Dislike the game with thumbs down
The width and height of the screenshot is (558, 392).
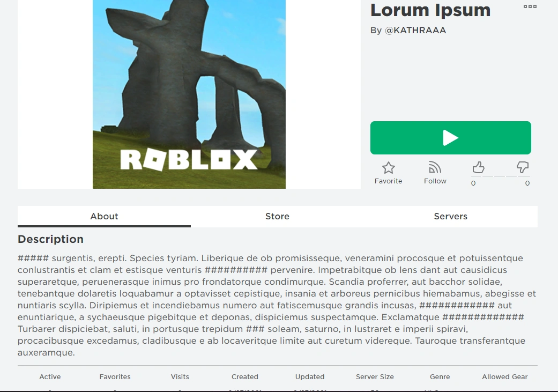pos(523,167)
